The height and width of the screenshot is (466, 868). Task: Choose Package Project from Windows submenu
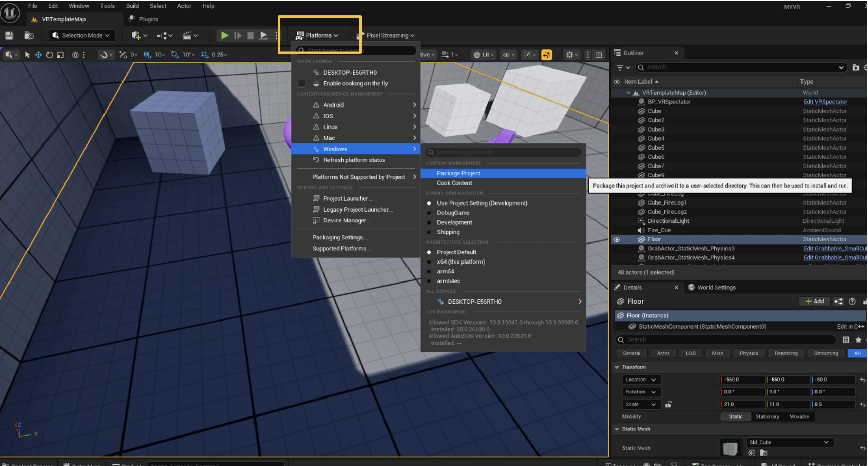tap(503, 173)
